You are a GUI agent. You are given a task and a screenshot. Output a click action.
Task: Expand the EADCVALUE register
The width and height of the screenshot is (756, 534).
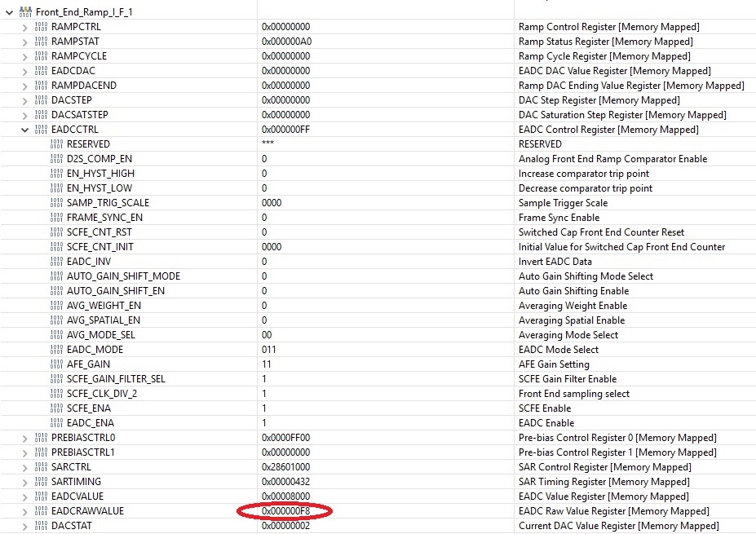pyautogui.click(x=24, y=496)
